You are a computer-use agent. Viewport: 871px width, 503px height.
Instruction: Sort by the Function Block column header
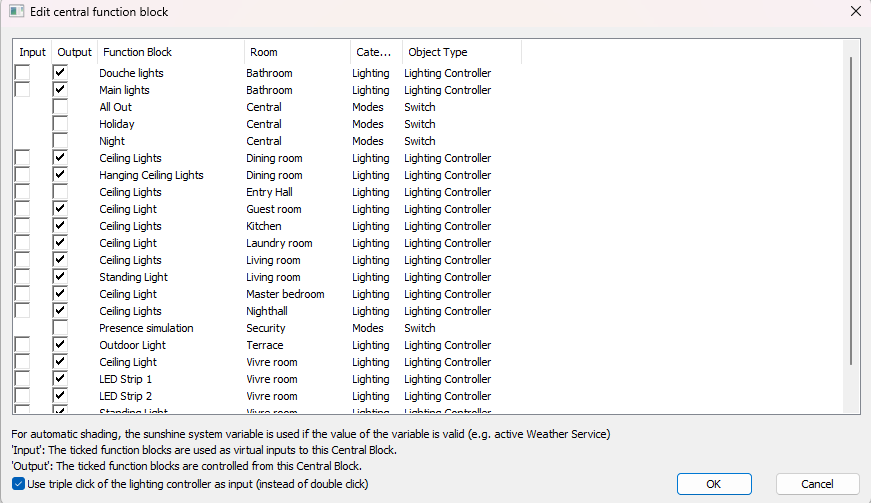170,52
